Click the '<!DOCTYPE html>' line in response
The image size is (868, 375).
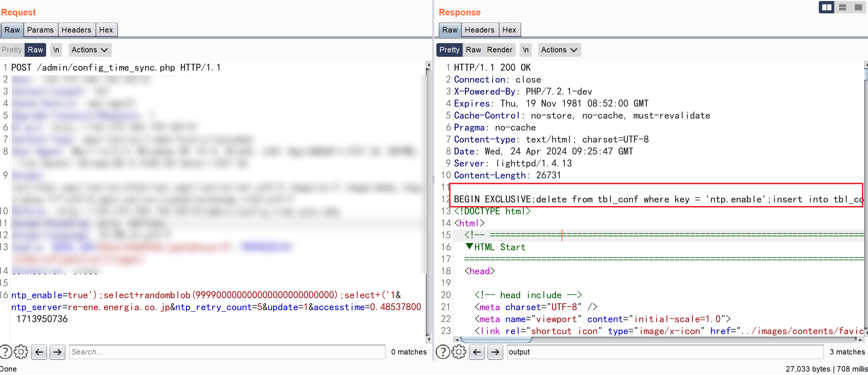pos(492,211)
